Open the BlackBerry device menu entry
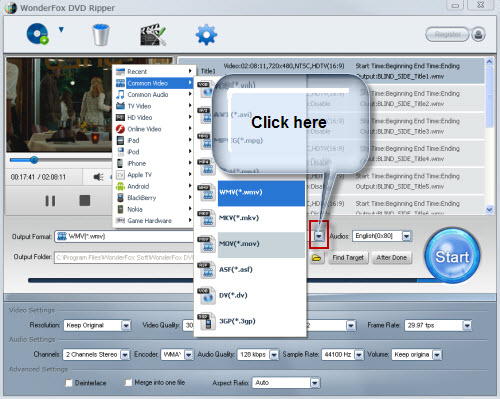The image size is (500, 399). click(154, 198)
